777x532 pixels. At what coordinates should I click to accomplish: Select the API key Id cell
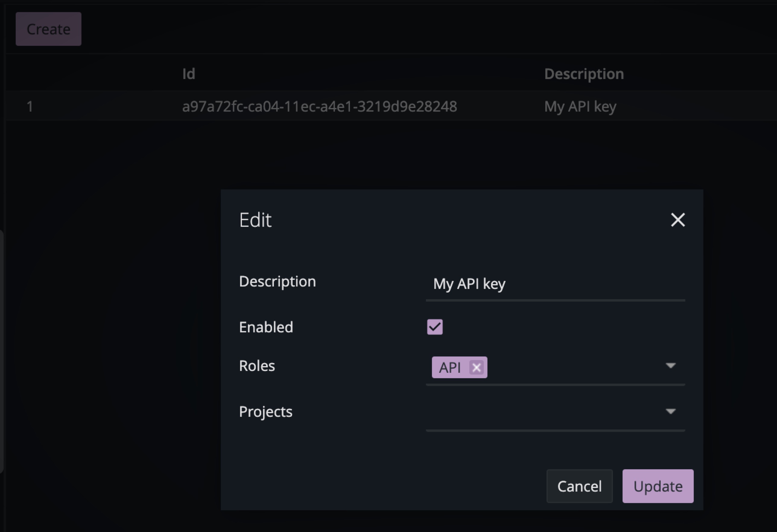click(319, 107)
